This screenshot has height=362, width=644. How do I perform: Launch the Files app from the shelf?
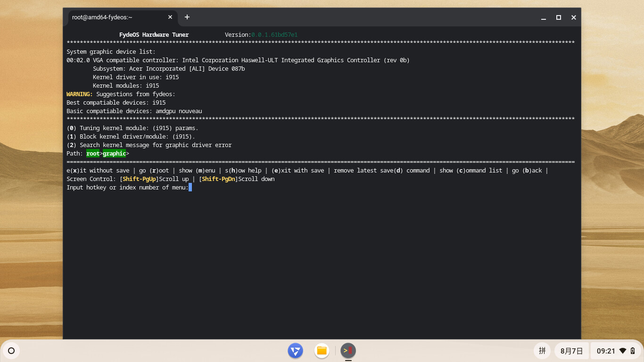pyautogui.click(x=322, y=351)
